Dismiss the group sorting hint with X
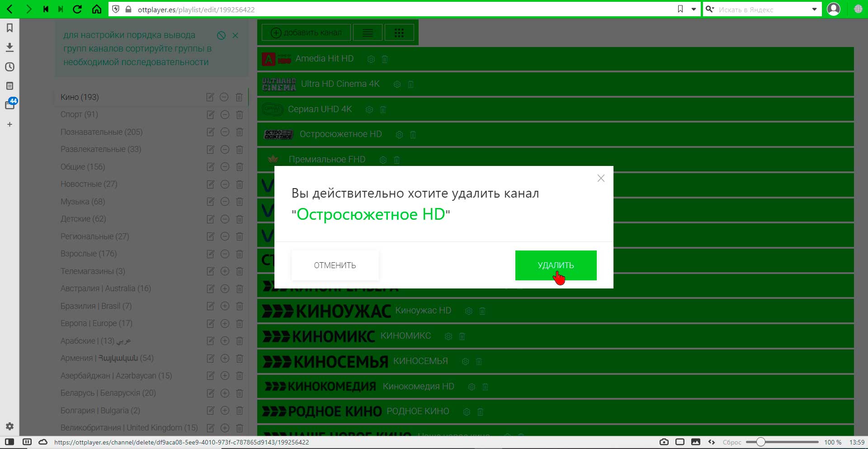Viewport: 868px width, 449px height. coord(235,35)
